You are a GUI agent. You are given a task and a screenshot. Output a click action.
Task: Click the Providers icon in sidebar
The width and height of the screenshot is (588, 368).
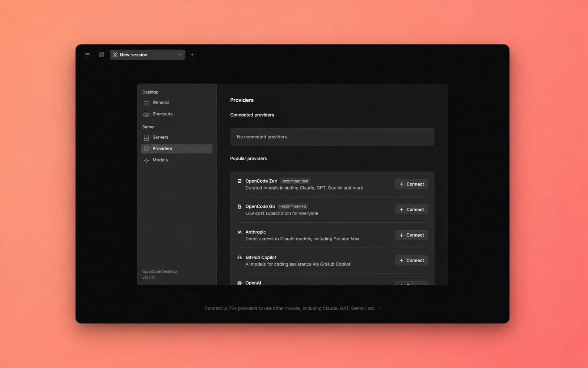click(x=146, y=149)
